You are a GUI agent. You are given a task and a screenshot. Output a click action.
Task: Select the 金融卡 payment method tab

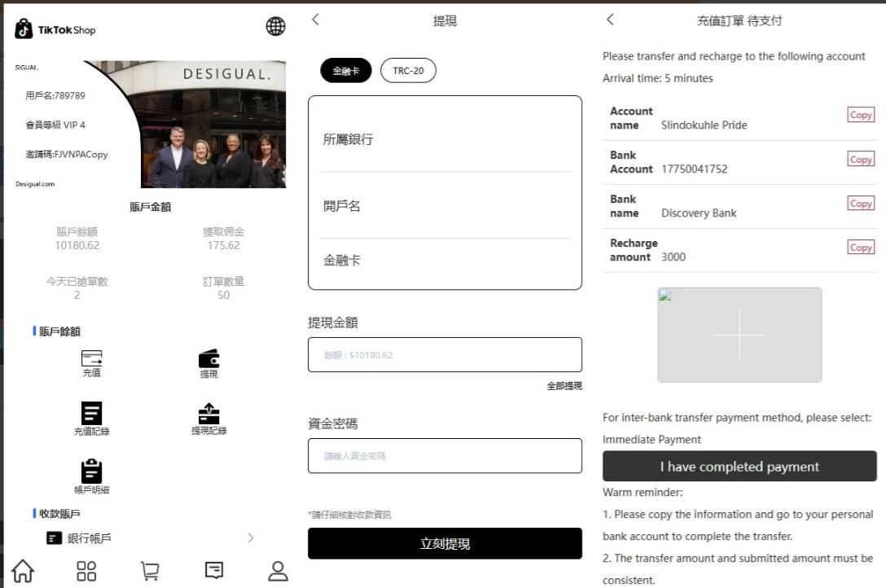[345, 71]
